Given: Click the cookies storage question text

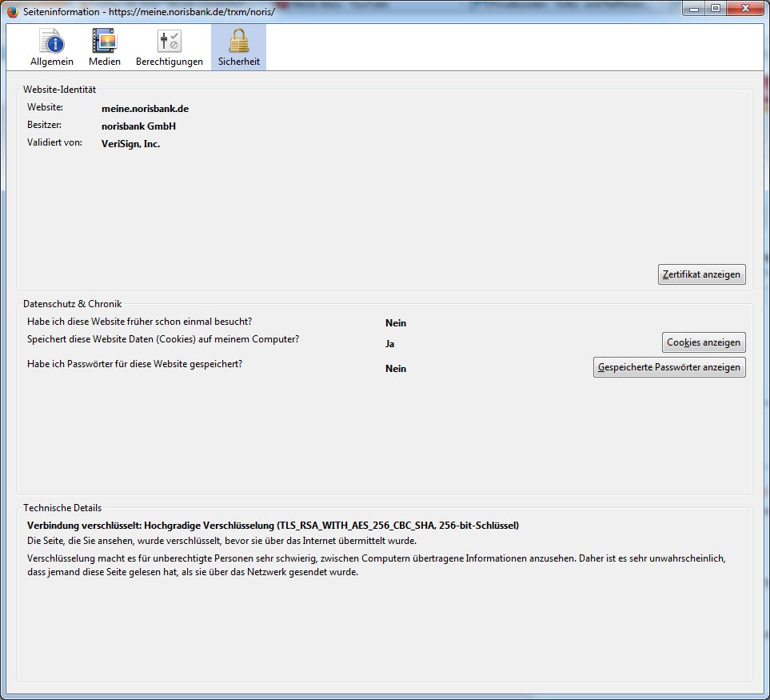Looking at the screenshot, I should [163, 339].
